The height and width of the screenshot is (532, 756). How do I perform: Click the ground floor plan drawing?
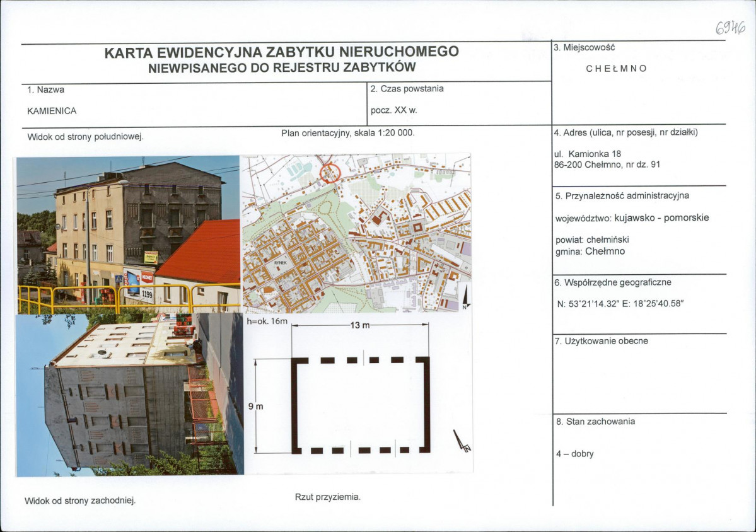tap(361, 405)
